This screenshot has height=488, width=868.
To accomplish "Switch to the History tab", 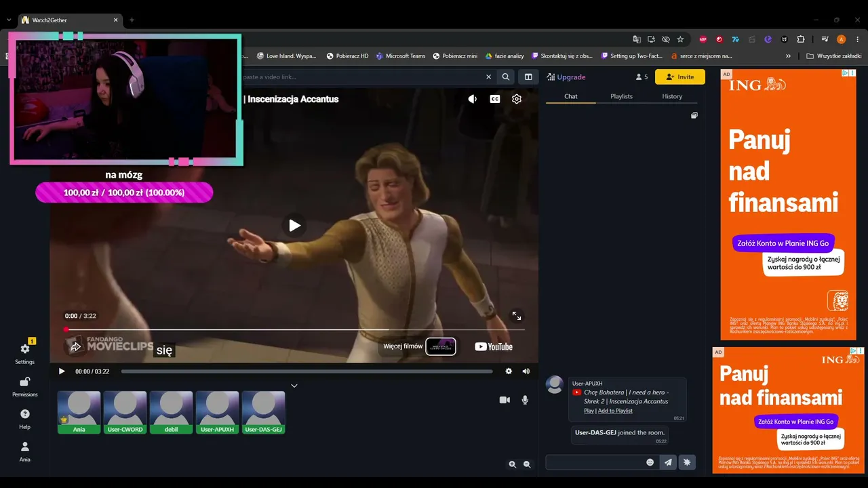I will pos(672,96).
